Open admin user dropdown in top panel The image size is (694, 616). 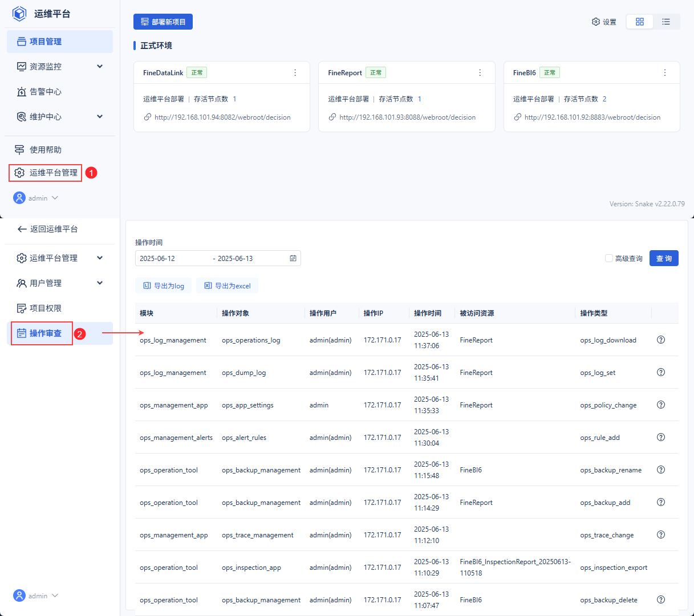(x=36, y=198)
